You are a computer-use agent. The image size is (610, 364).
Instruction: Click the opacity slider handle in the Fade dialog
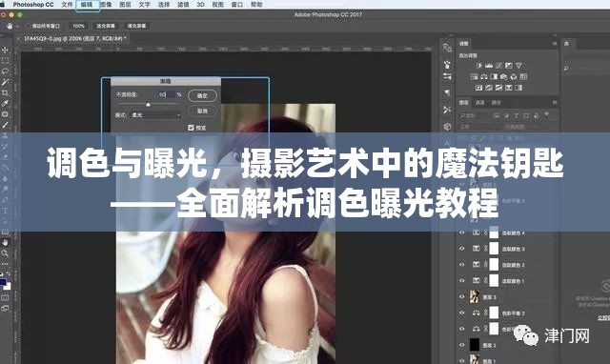(x=148, y=105)
